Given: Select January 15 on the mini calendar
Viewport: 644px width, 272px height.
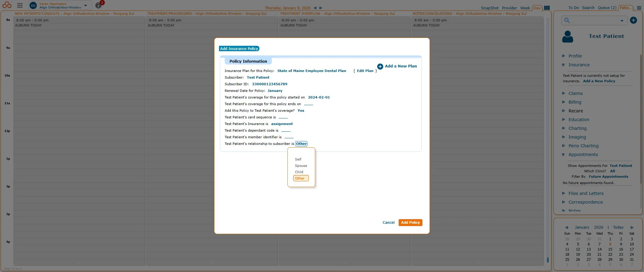Looking at the screenshot, I should (610, 249).
